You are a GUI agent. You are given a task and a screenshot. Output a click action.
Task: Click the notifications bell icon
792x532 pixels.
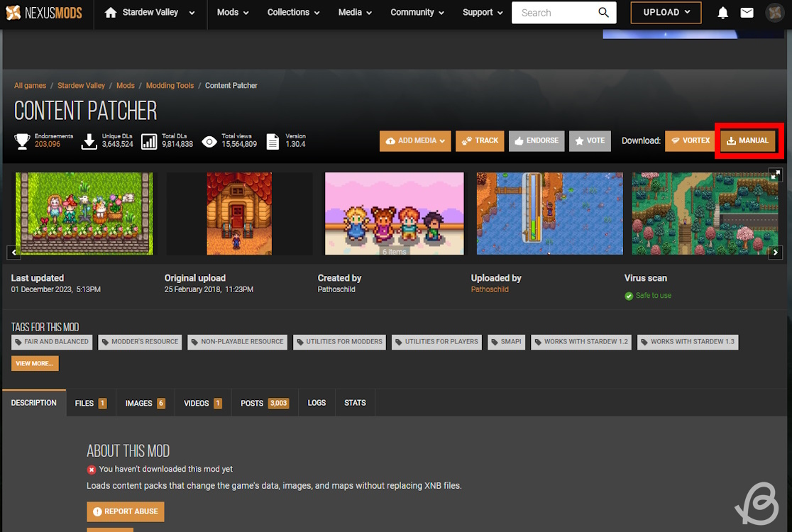(722, 13)
